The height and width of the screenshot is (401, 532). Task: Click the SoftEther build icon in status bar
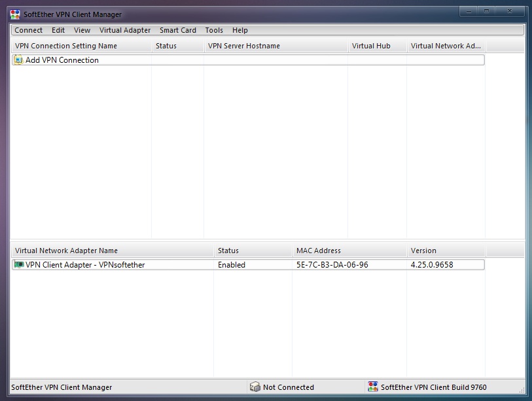[373, 387]
